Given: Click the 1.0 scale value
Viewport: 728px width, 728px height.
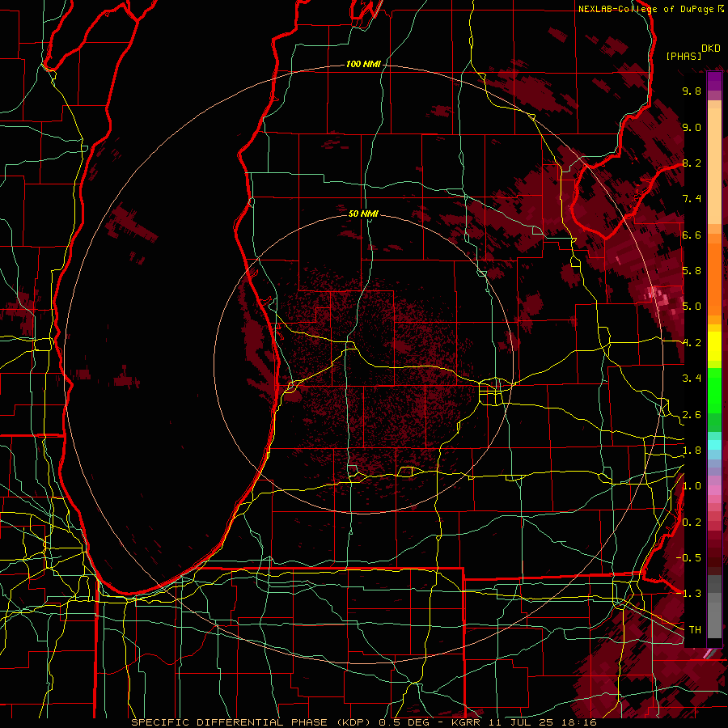Looking at the screenshot, I should coord(692,486).
